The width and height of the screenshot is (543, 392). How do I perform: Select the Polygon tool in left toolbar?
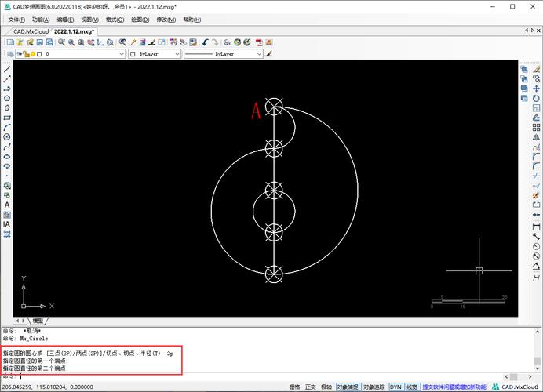click(x=7, y=98)
